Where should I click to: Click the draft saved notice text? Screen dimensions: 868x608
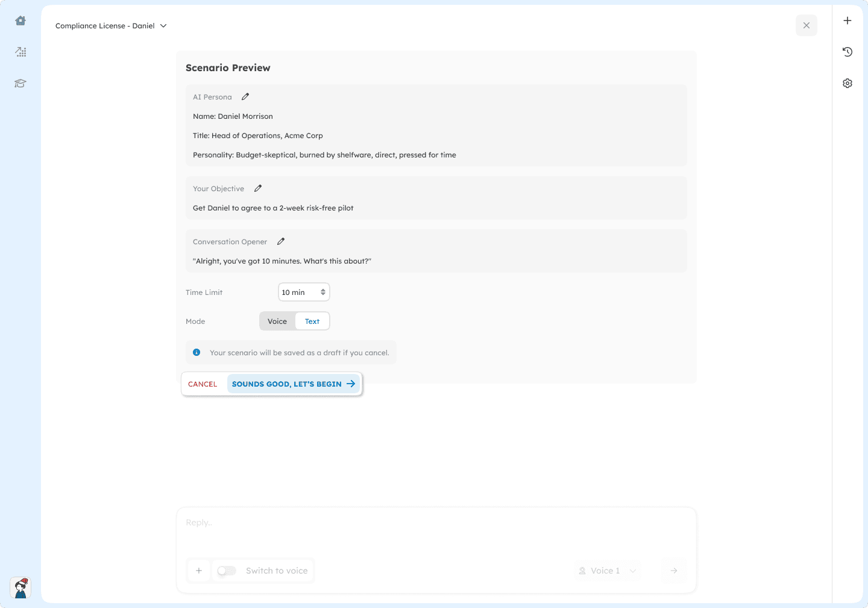pyautogui.click(x=300, y=353)
